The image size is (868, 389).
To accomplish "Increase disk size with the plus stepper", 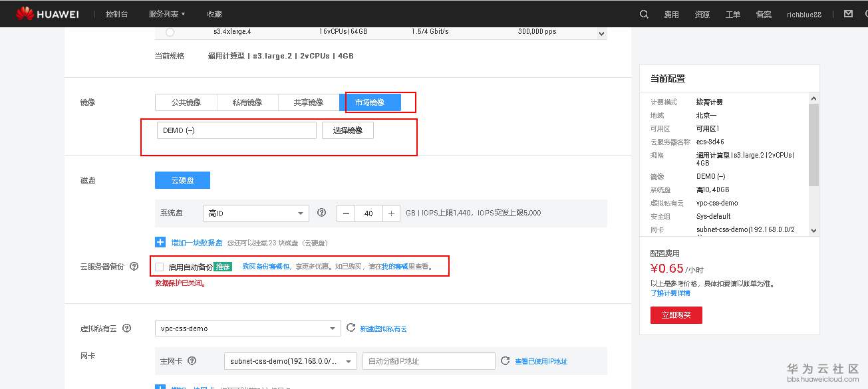I will 392,213.
